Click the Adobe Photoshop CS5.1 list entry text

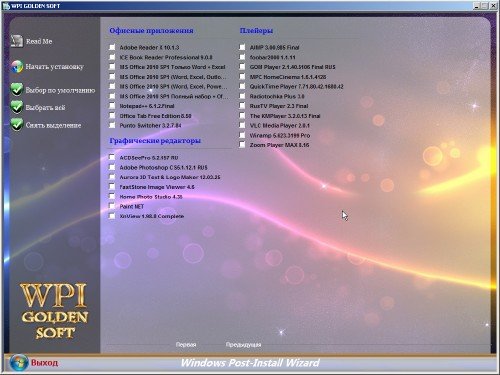pyautogui.click(x=163, y=167)
